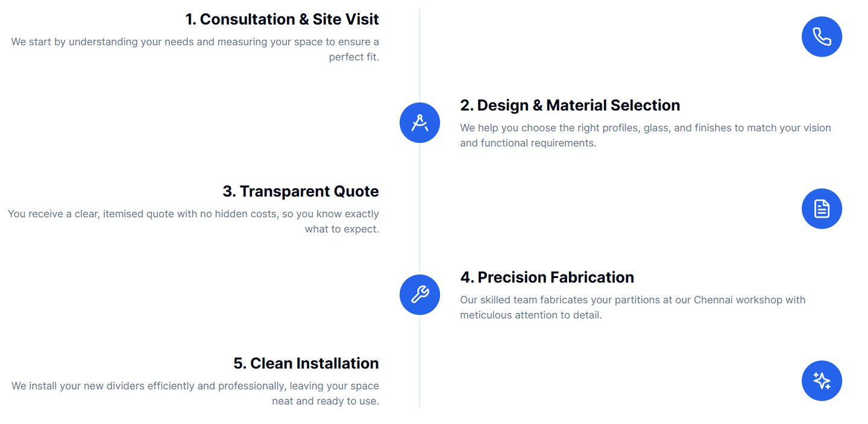This screenshot has width=868, height=424.
Task: Open the document icon beside Transparent Quote
Action: click(822, 209)
